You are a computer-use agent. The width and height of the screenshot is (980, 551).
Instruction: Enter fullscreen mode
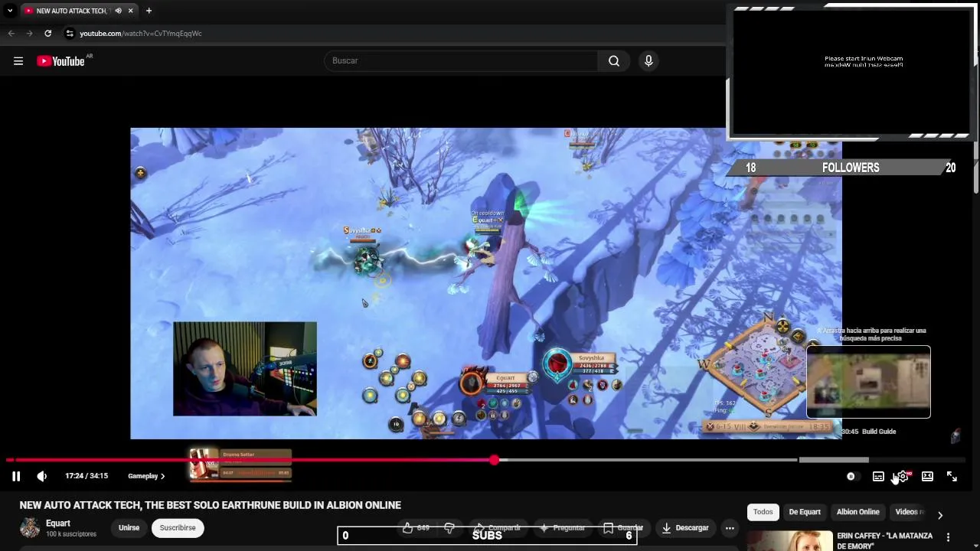[952, 477]
